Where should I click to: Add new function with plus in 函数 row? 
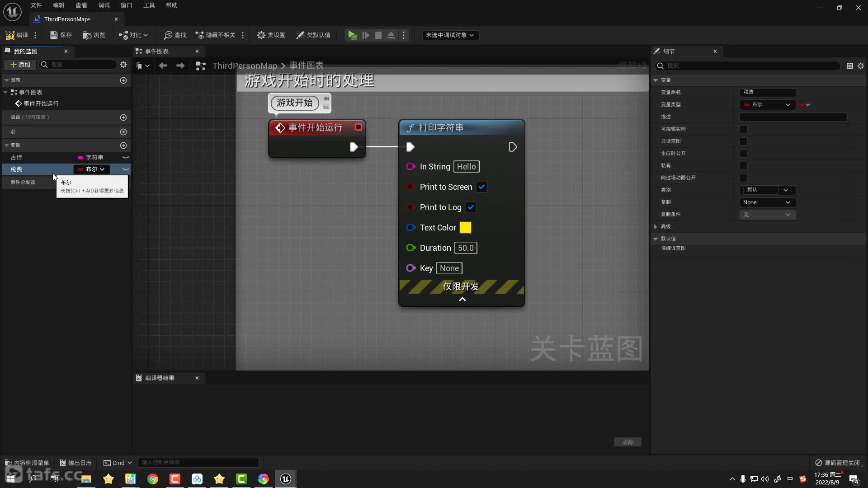[x=123, y=117]
